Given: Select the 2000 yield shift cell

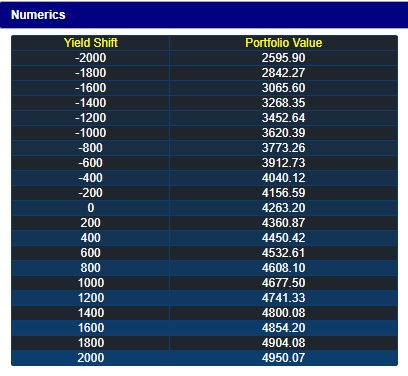Looking at the screenshot, I should coord(91,358).
